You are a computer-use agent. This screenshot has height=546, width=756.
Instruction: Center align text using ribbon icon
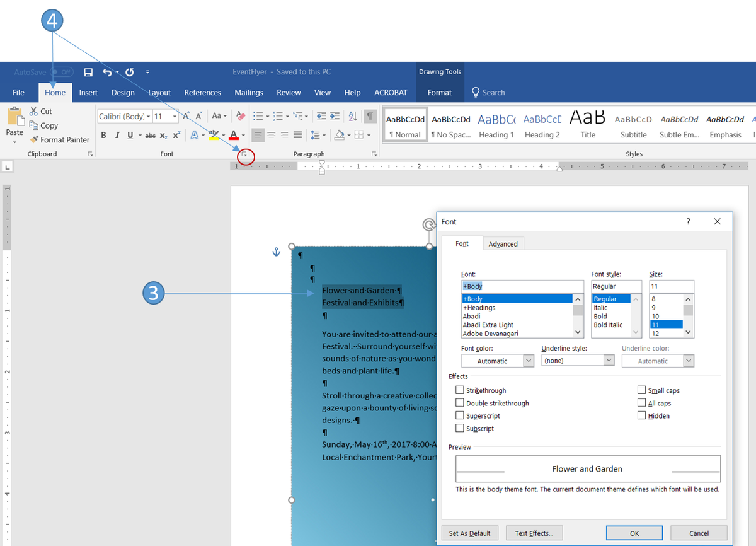271,135
